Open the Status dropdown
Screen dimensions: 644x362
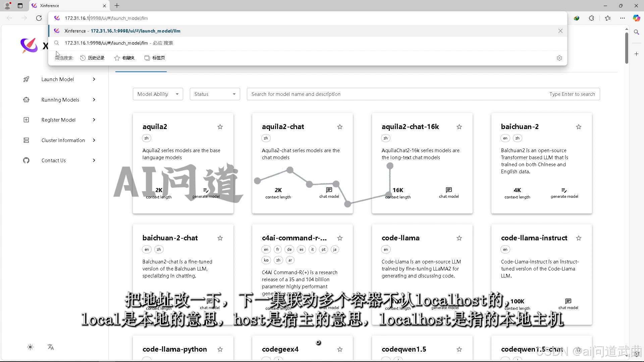coord(215,94)
